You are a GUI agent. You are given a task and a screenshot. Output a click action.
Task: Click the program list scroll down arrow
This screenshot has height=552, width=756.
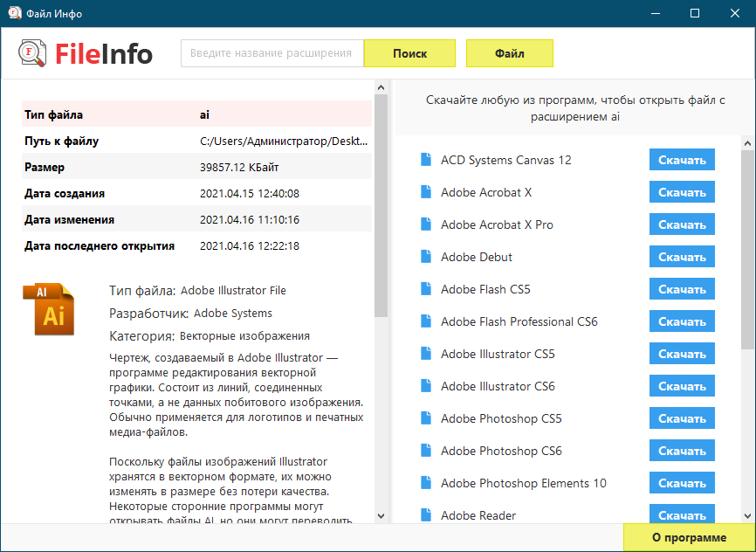748,516
